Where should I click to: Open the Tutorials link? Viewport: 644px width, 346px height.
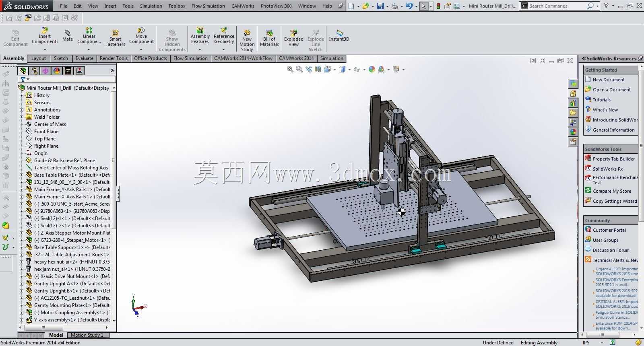tap(601, 100)
